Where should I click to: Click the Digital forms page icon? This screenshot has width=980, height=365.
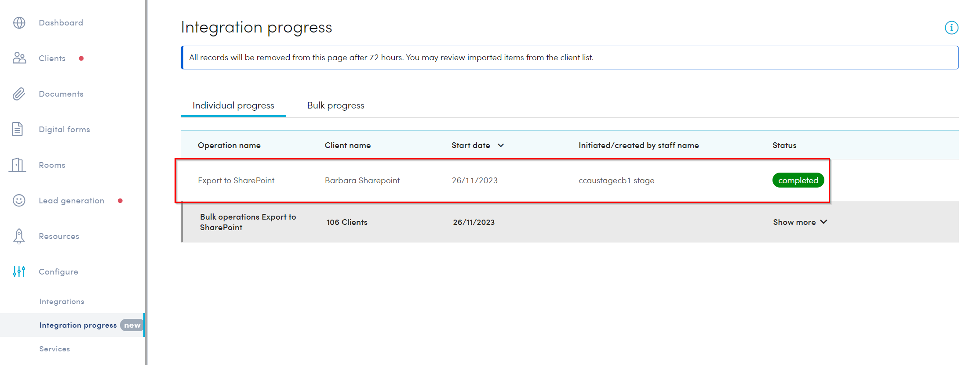click(18, 129)
